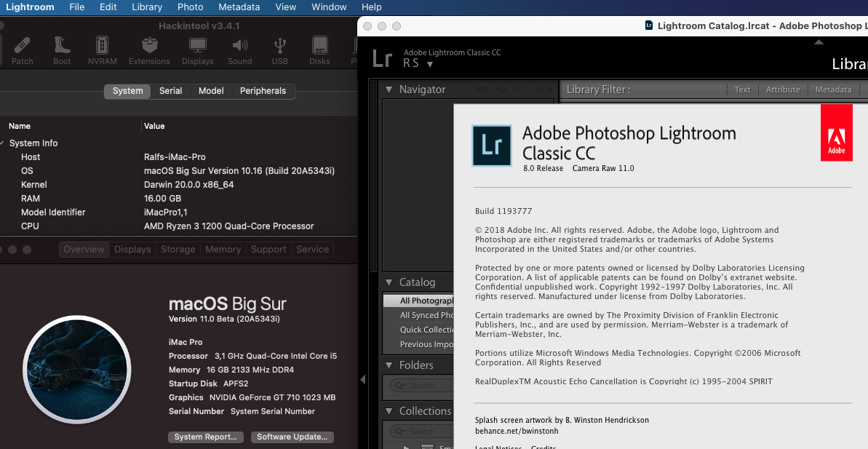Click the Collections search field
The image size is (868, 449).
coord(422,432)
